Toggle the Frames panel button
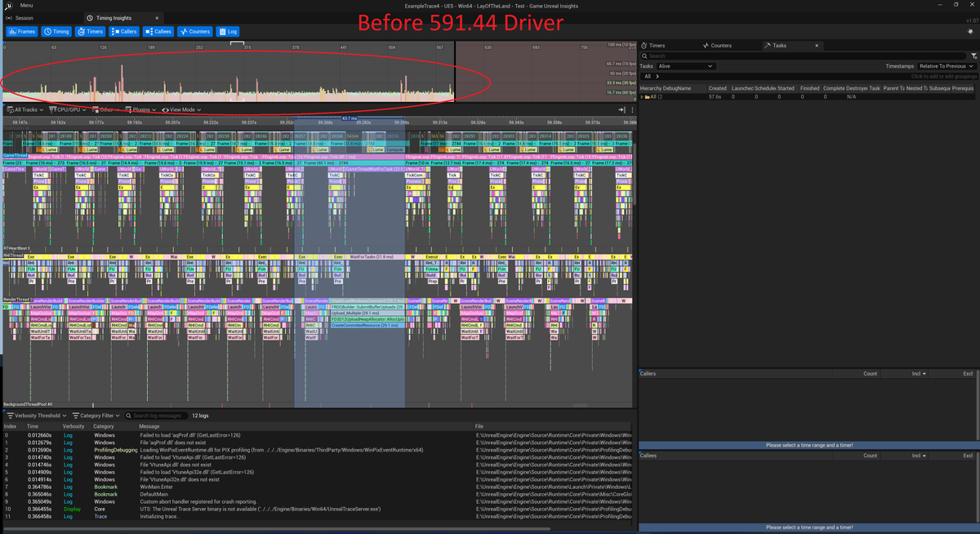 (x=21, y=31)
